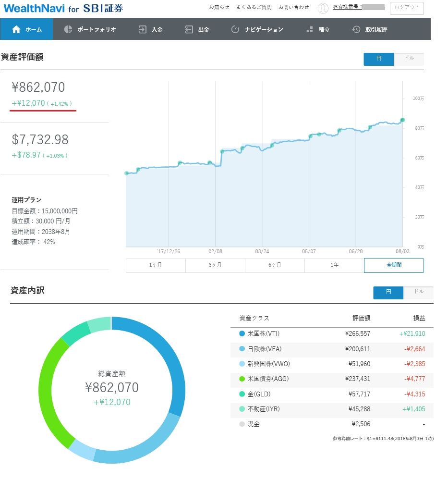
Task: Select the 6ヶ月 chart period
Action: [x=275, y=265]
